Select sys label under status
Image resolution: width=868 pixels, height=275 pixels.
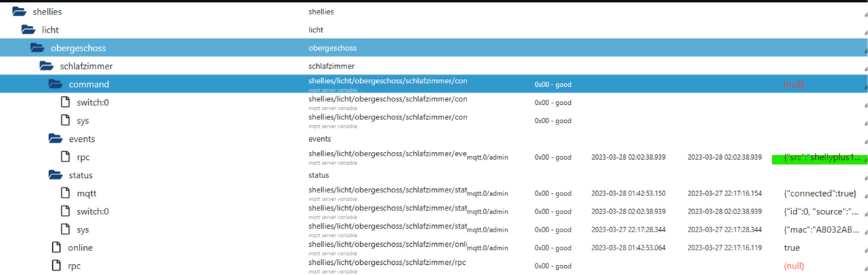tap(83, 230)
